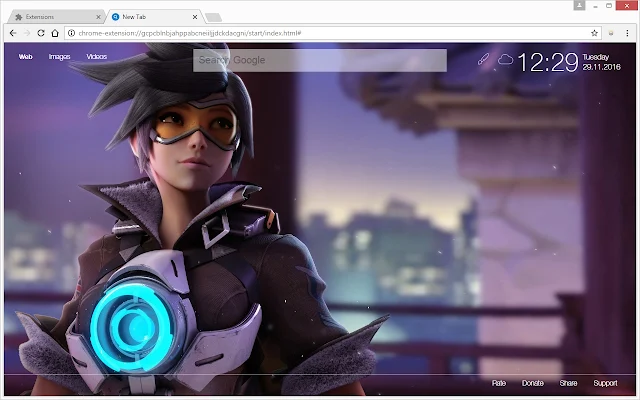Minimize the browser window
The height and width of the screenshot is (400, 640).
coord(596,6)
